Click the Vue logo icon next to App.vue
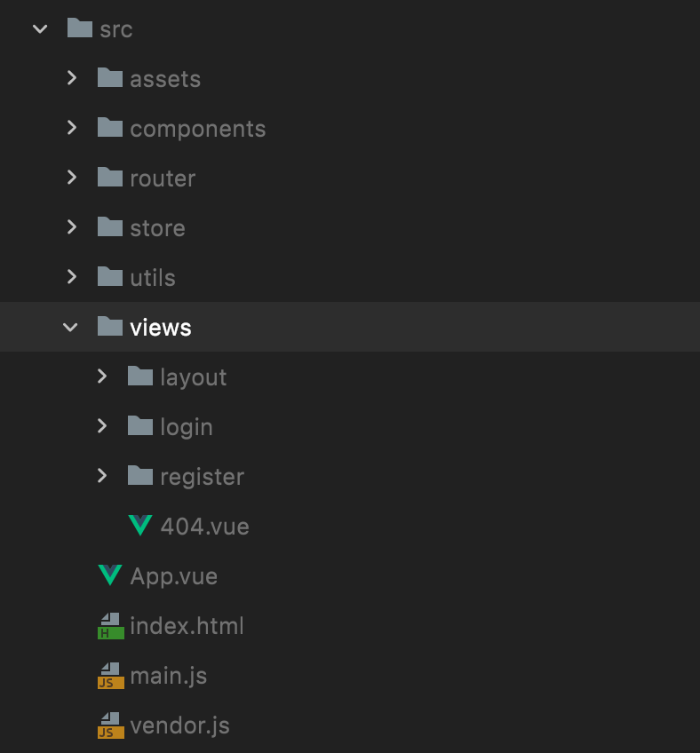 coord(110,575)
